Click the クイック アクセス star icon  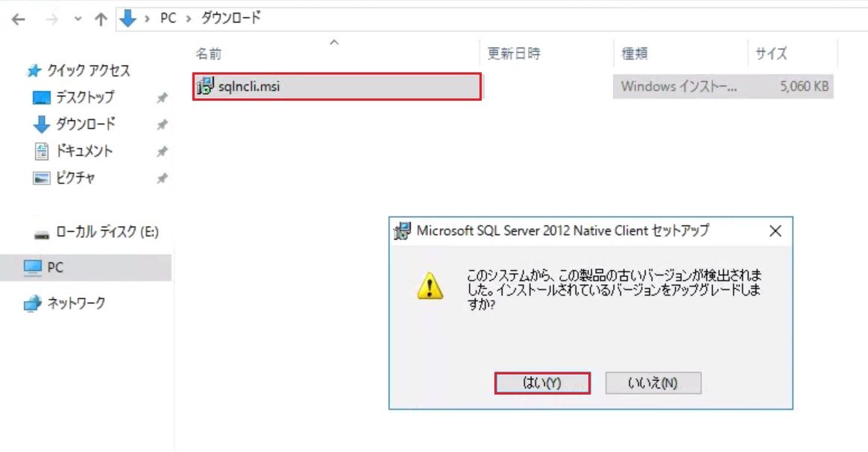click(34, 71)
